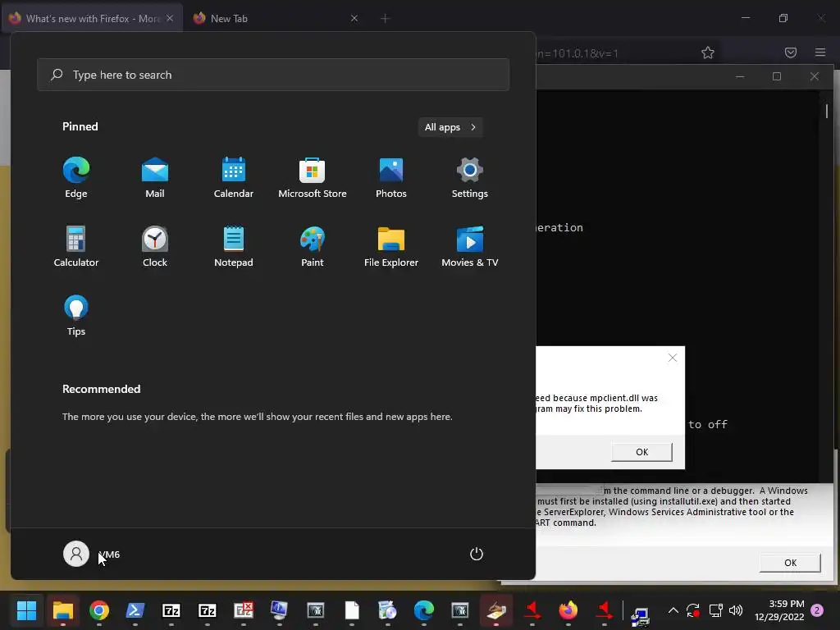Click the power button in Start menu

477,554
